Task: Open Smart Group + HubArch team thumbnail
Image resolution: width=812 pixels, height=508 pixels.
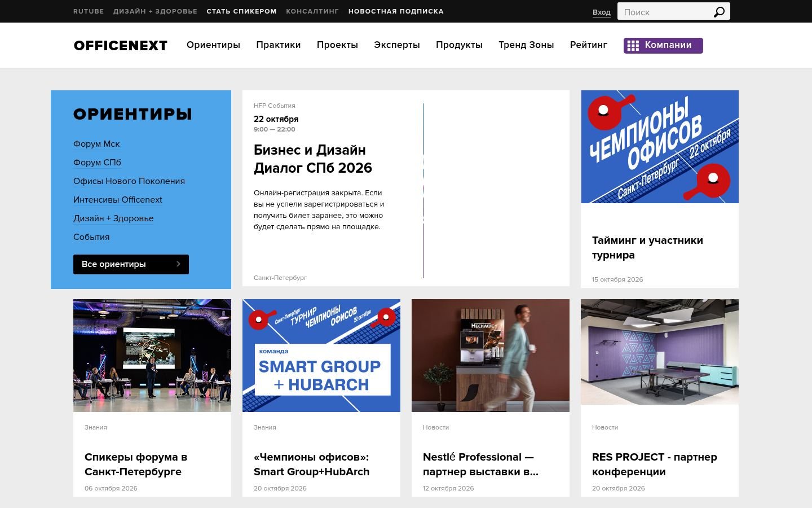Action: tap(321, 356)
